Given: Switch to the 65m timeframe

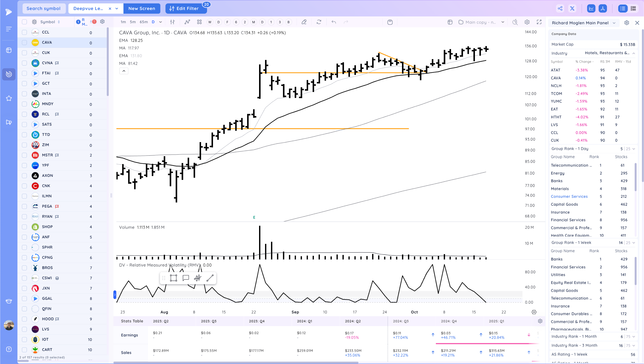Looking at the screenshot, I should coord(143,22).
